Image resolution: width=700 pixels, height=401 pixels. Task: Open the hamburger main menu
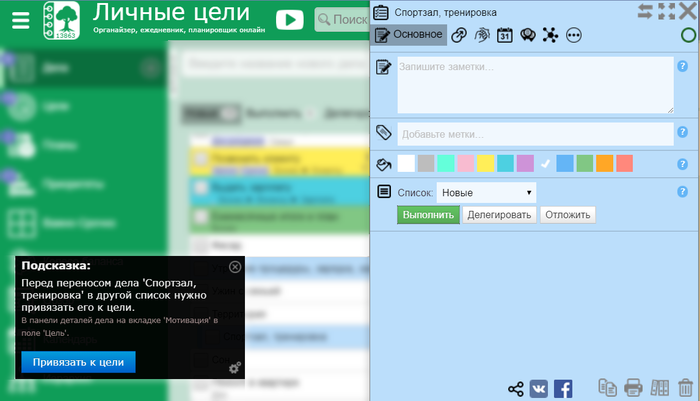[21, 21]
